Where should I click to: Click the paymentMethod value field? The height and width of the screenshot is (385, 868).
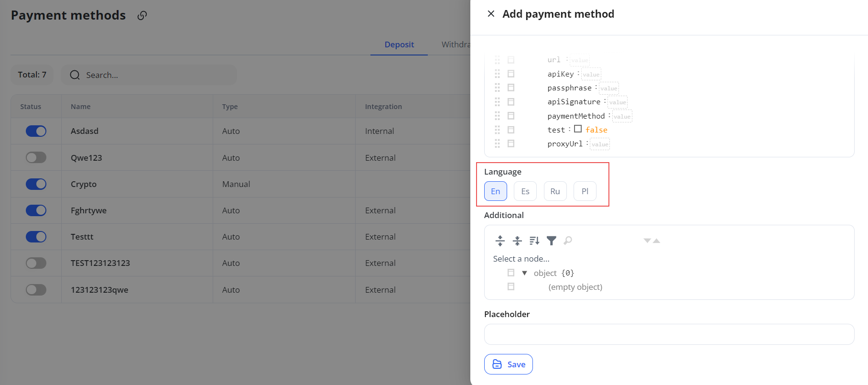point(622,117)
